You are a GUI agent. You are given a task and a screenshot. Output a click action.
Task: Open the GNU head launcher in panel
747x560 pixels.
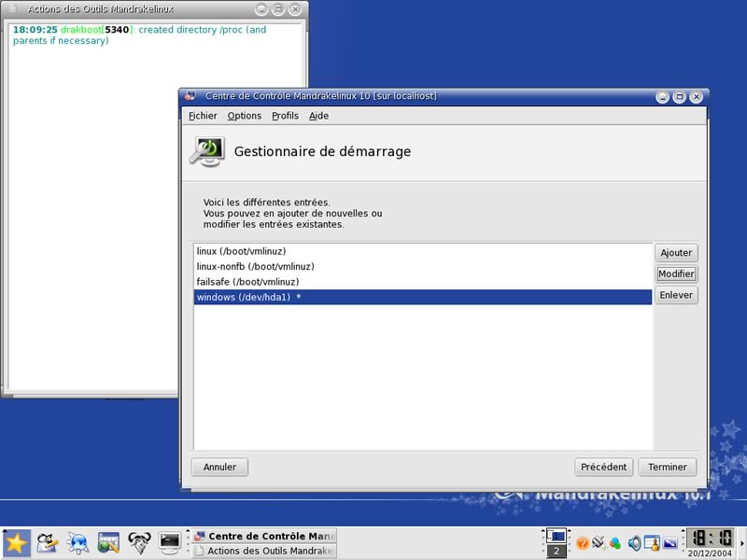pyautogui.click(x=139, y=543)
